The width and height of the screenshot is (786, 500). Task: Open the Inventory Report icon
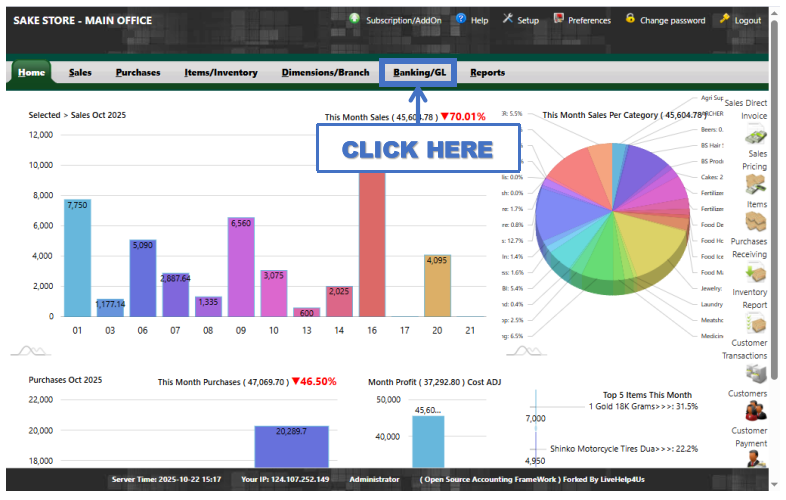point(756,324)
